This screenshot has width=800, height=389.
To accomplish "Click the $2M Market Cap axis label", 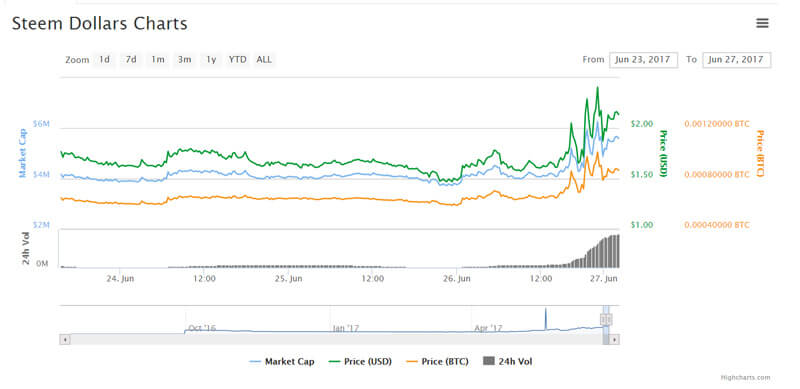I will tap(41, 225).
